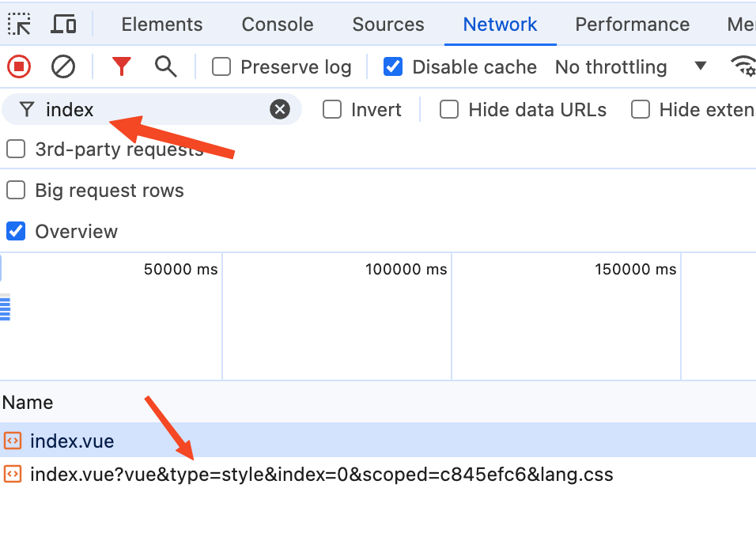Toggle the device toolbar icon
The image size is (756, 560).
click(x=63, y=24)
